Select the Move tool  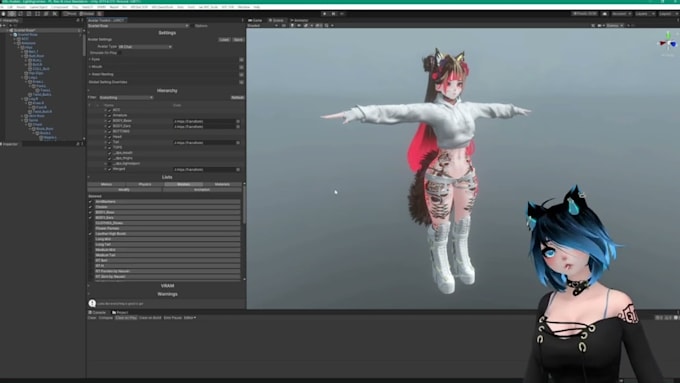12,14
